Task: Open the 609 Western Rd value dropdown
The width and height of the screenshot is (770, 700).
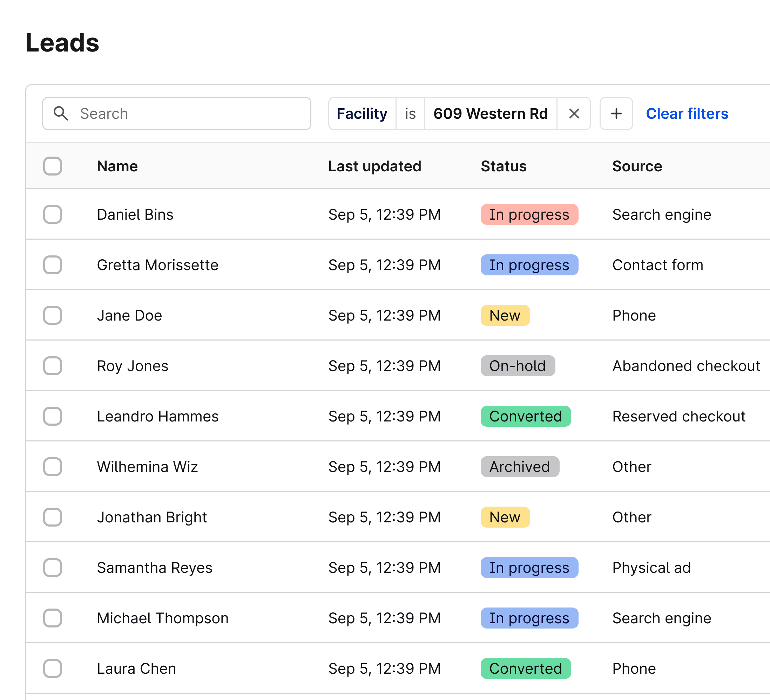Action: (490, 114)
